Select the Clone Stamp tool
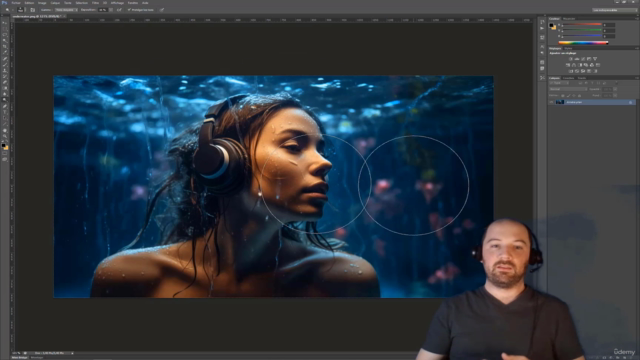 (5, 71)
